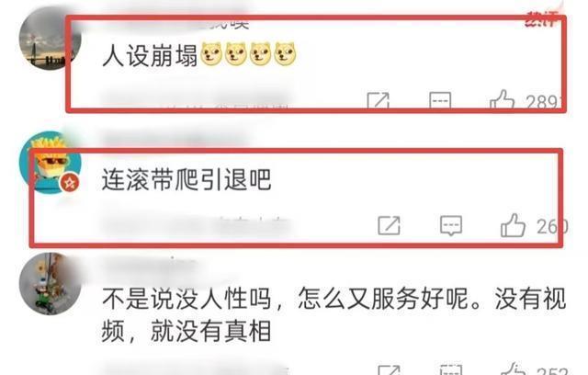Like the 没有视频就没有真相 comment

coord(514,369)
